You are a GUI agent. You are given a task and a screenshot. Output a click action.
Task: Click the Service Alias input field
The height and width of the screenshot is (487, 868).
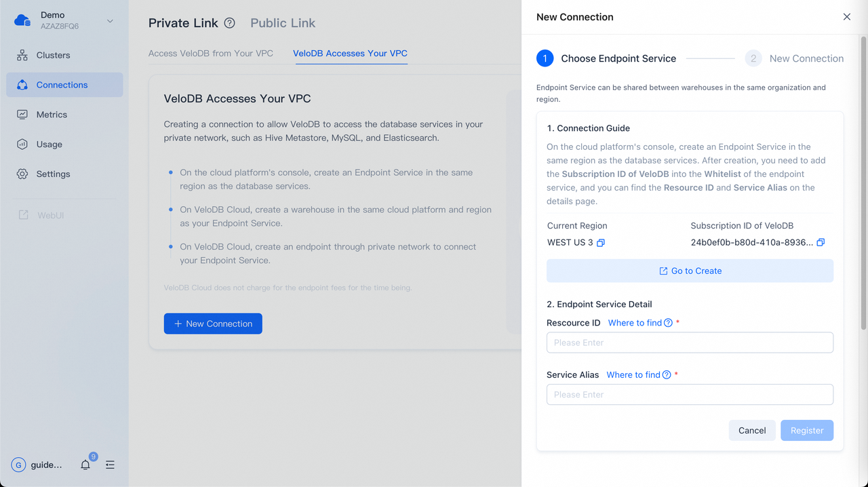click(x=690, y=395)
